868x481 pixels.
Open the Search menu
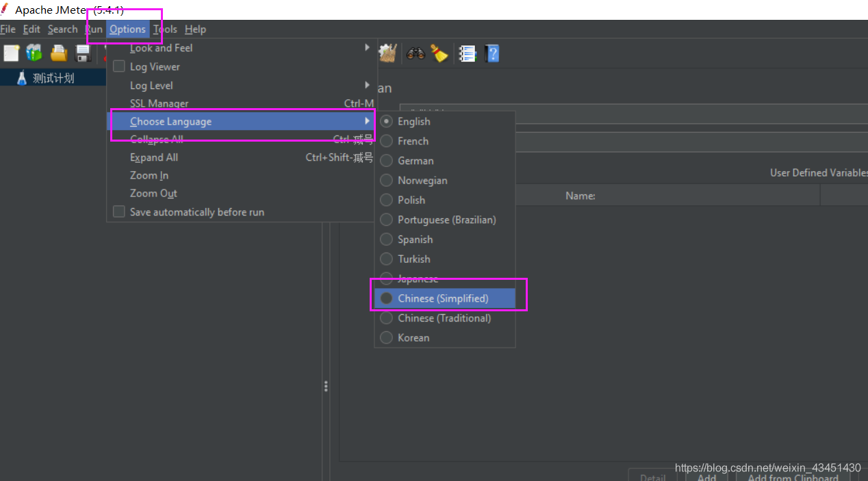point(62,29)
